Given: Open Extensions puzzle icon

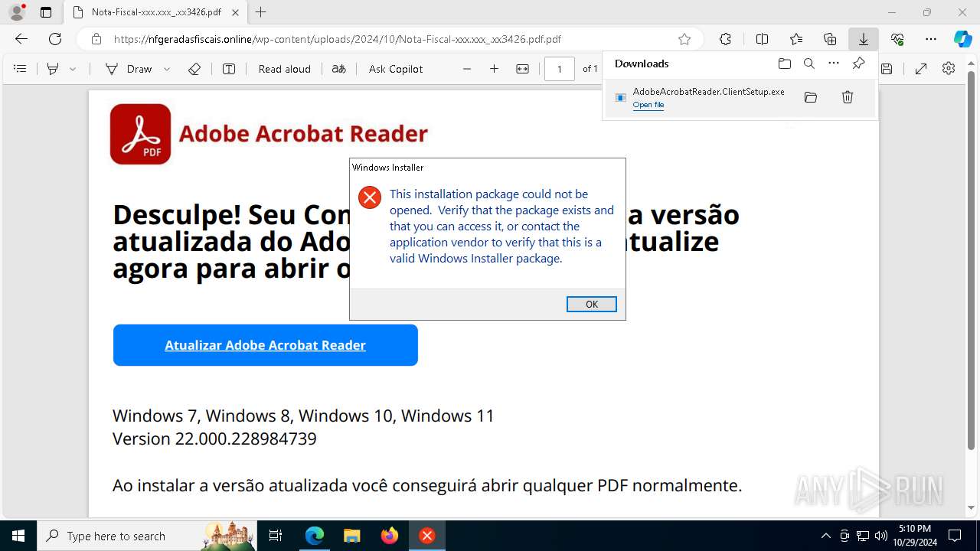Looking at the screenshot, I should [725, 39].
